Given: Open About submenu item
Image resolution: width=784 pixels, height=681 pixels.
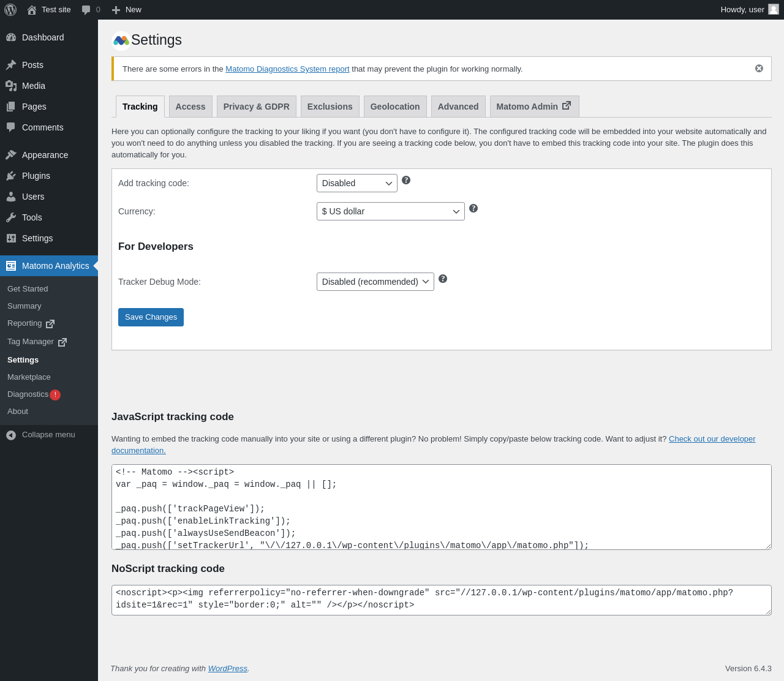Looking at the screenshot, I should tap(49, 412).
